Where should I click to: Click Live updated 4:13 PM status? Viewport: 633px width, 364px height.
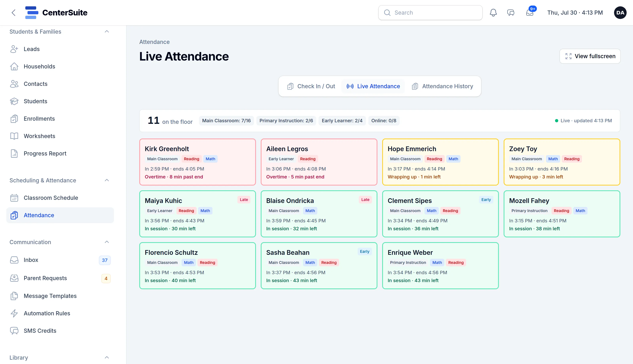click(583, 121)
